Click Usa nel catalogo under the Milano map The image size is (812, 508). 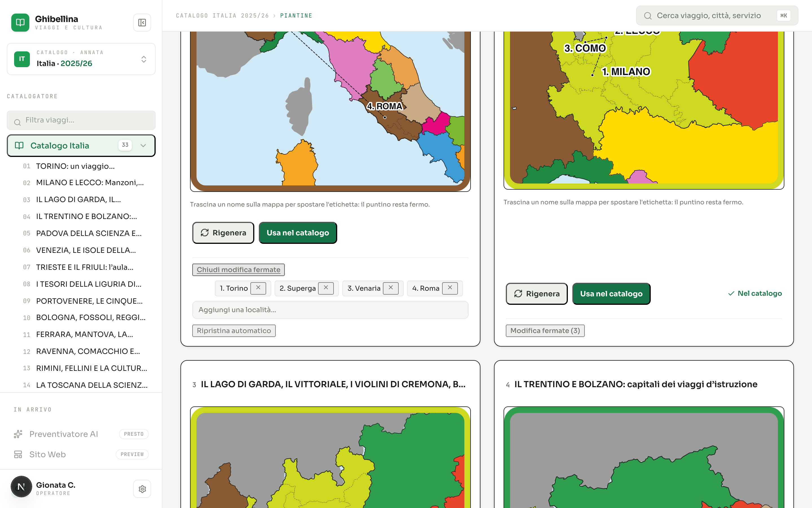click(611, 294)
